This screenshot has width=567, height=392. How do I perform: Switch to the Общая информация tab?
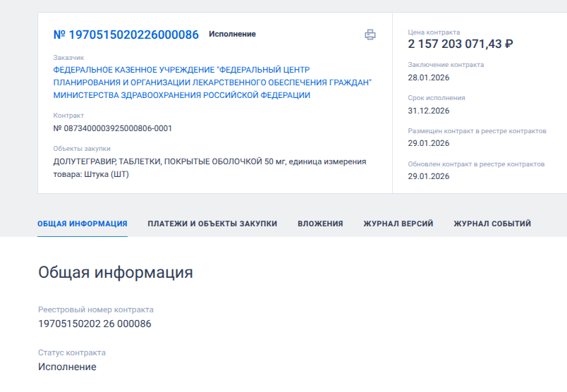tap(83, 223)
